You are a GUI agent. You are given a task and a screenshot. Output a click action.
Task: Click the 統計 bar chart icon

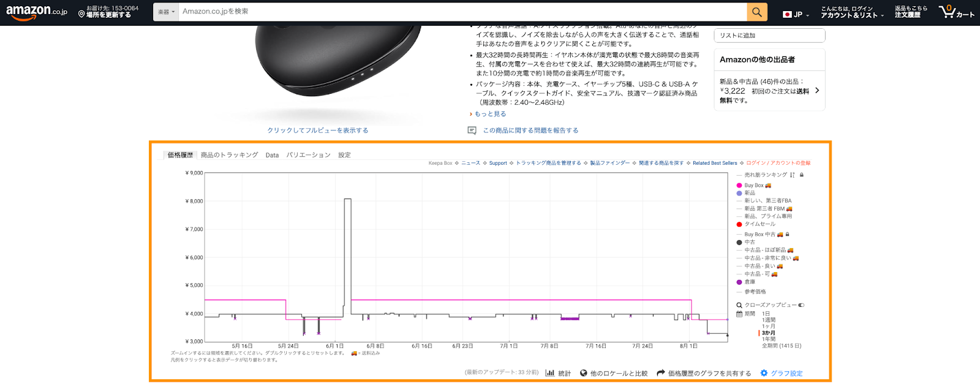point(550,373)
